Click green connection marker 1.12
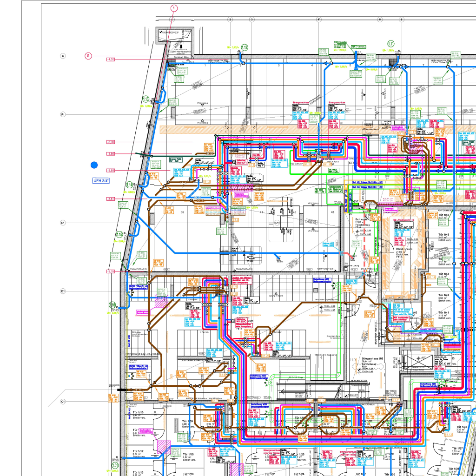The image size is (476, 476). point(245,47)
